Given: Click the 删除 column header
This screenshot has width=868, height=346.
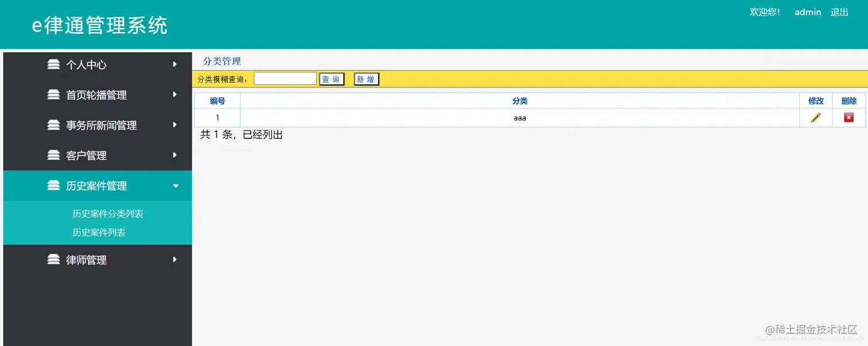Looking at the screenshot, I should pos(849,101).
